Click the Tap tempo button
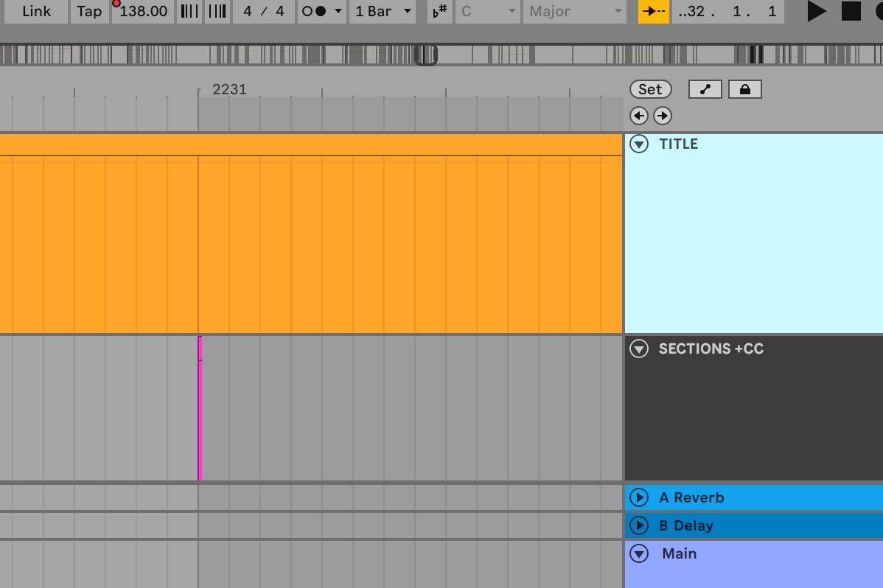883x588 pixels. [89, 11]
